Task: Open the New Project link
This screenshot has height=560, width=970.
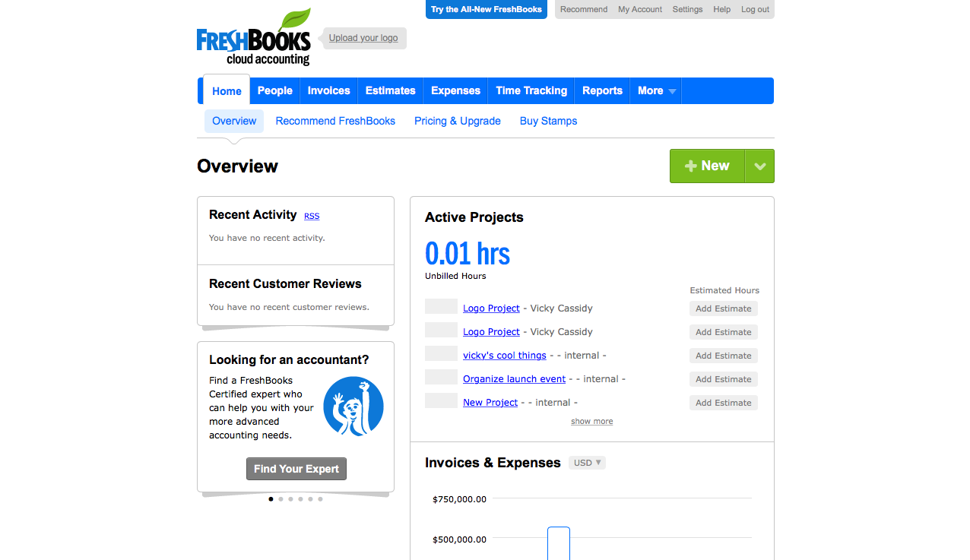Action: click(x=490, y=402)
